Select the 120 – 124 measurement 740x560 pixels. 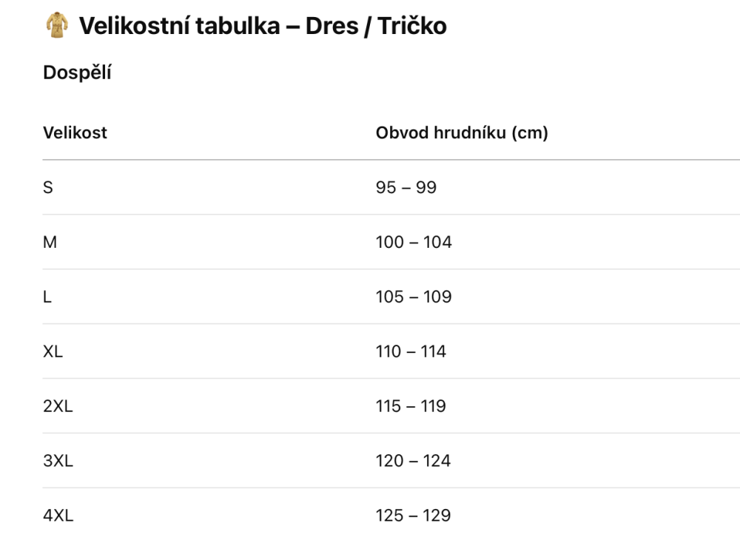[413, 461]
